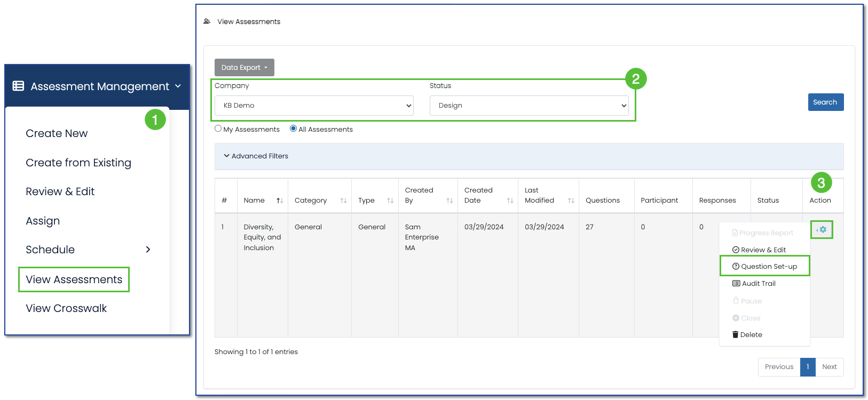Image resolution: width=868 pixels, height=400 pixels.
Task: Click the gear icon in Action column
Action: point(822,229)
